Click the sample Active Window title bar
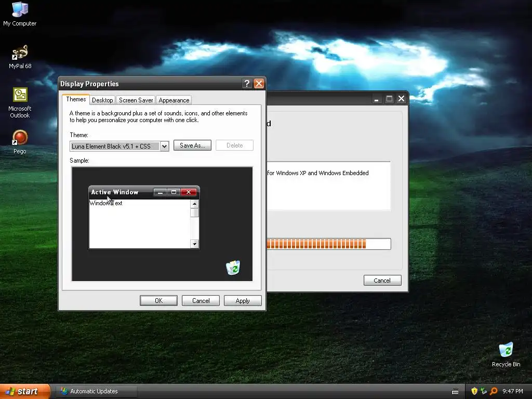 click(144, 192)
